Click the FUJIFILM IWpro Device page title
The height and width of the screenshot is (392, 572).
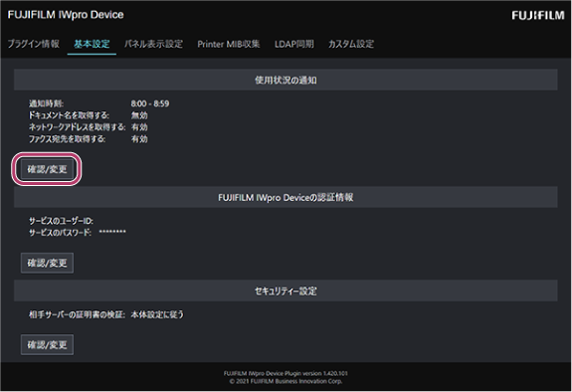pyautogui.click(x=66, y=15)
